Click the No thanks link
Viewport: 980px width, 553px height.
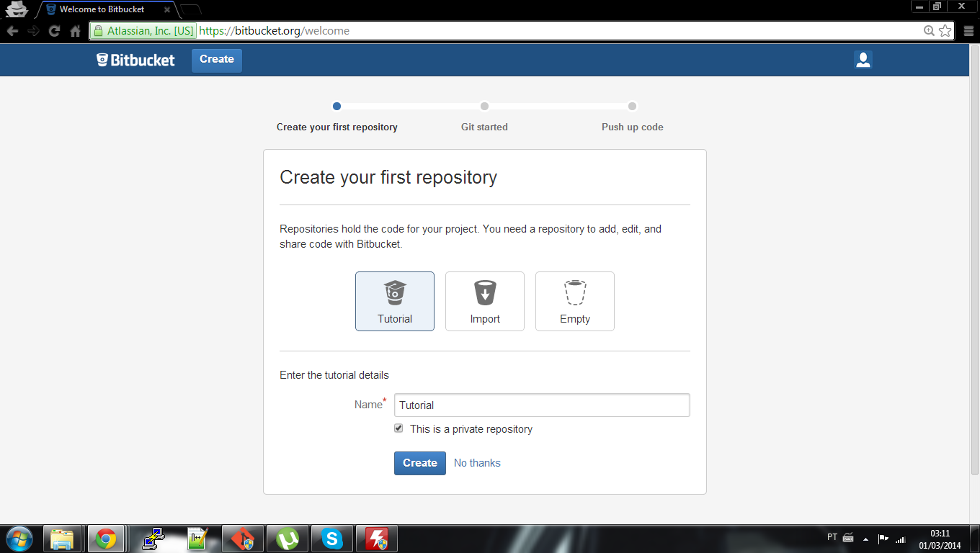pos(477,463)
